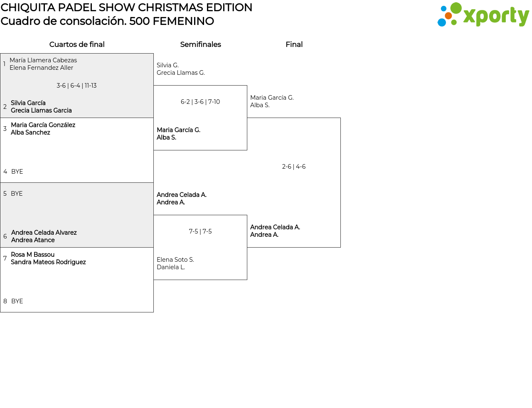Open the 7-5 | 7-5 semifinal score
Image resolution: width=532 pixels, height=408 pixels.
click(200, 231)
